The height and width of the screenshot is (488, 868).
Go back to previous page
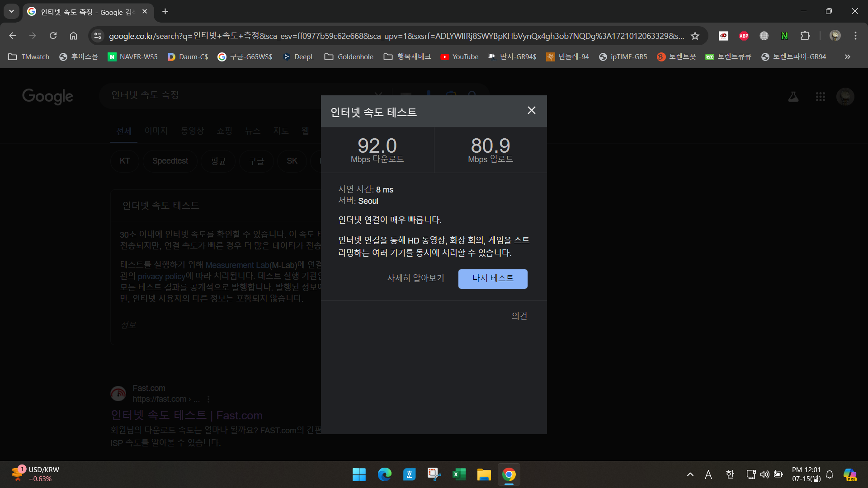tap(13, 36)
